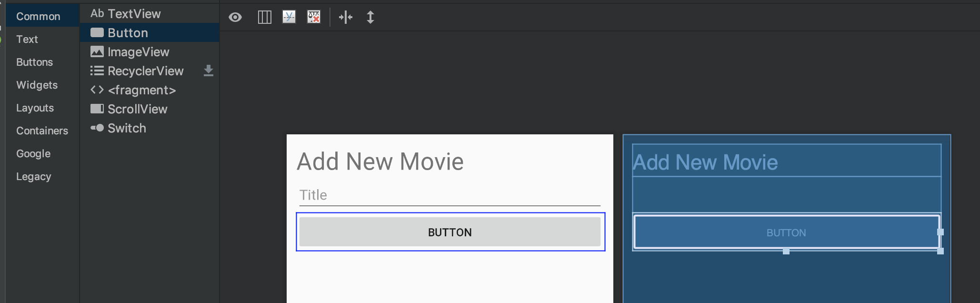Click the BUTTON in the blueprint view
980x303 pixels.
pyautogui.click(x=786, y=232)
